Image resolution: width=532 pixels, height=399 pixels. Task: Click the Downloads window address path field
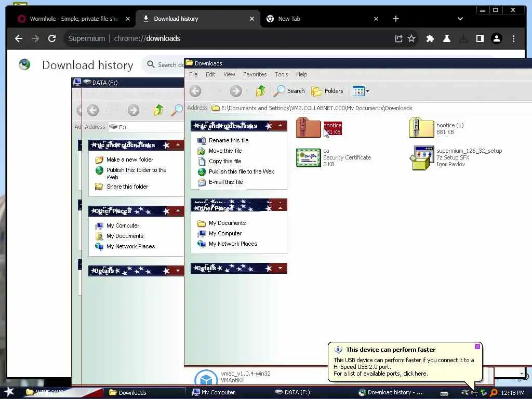tap(371, 108)
